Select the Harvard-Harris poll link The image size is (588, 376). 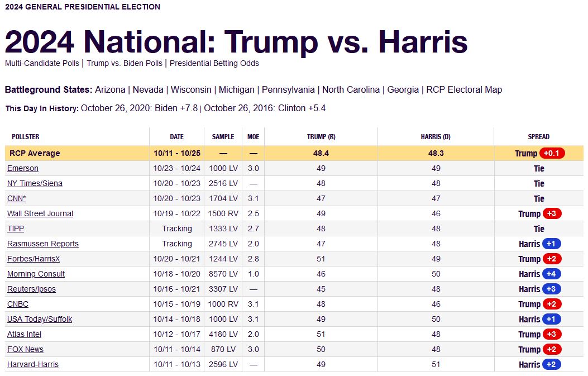click(33, 364)
